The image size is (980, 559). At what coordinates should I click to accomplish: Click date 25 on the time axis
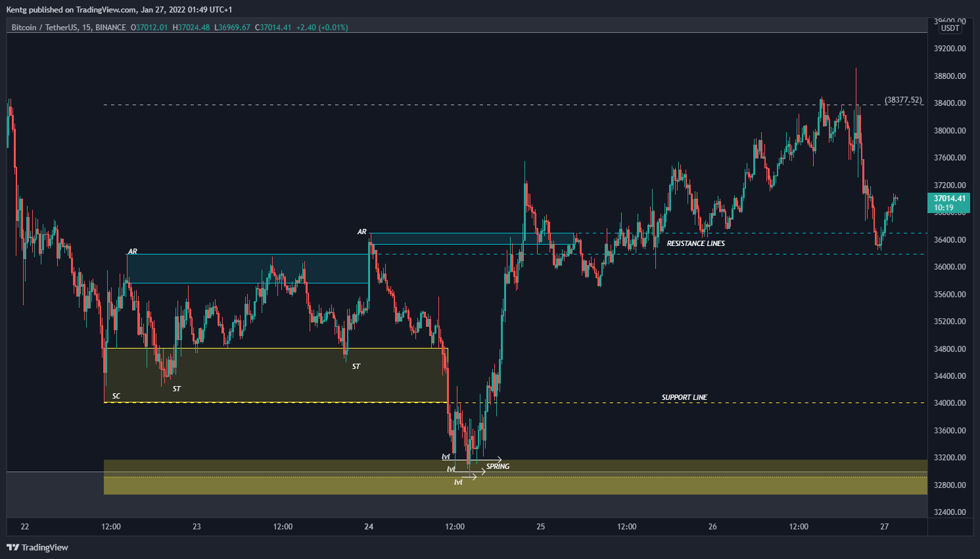(540, 527)
